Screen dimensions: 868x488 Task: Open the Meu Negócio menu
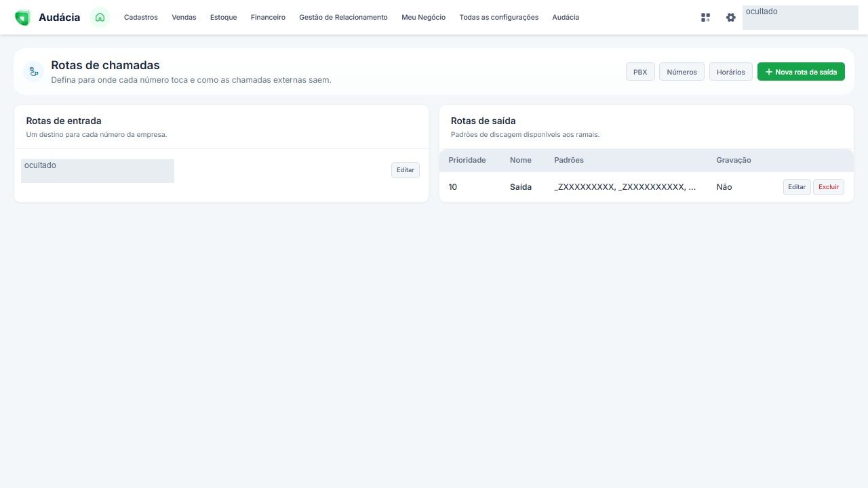point(423,18)
